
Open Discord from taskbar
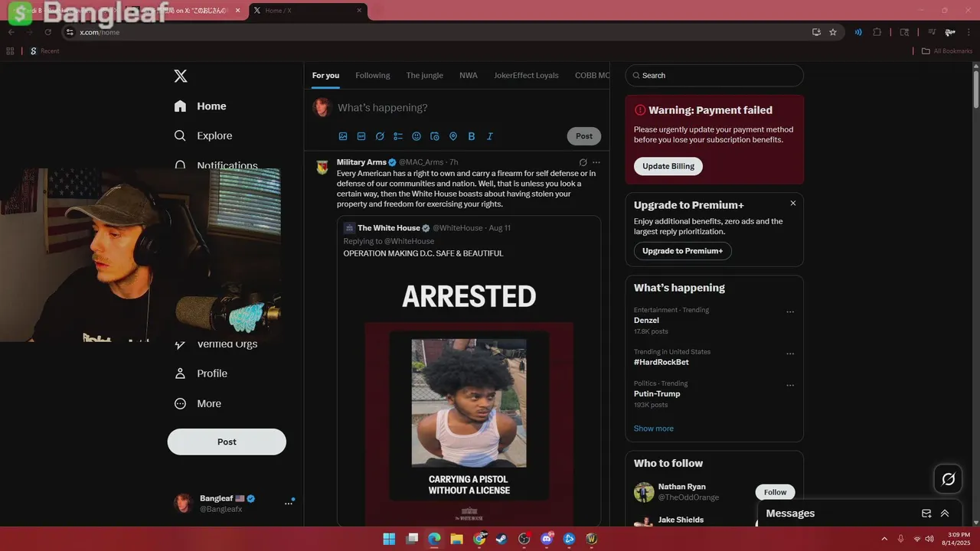[x=547, y=539]
